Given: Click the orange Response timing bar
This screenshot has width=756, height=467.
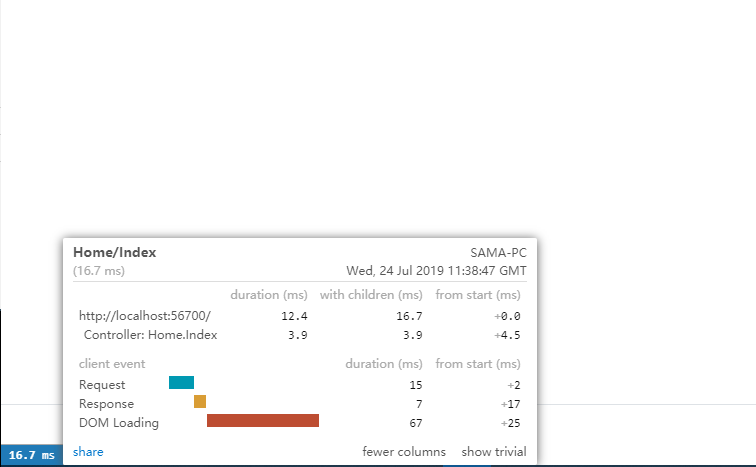Looking at the screenshot, I should [200, 402].
